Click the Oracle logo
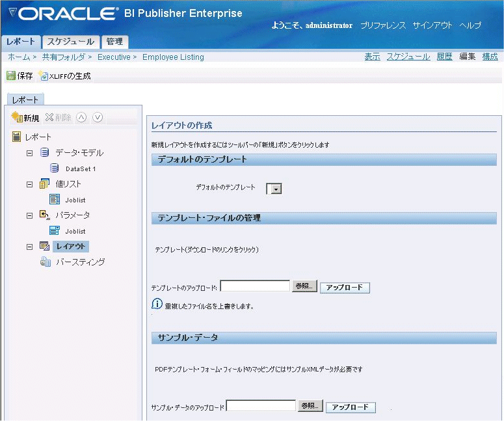 [x=63, y=14]
